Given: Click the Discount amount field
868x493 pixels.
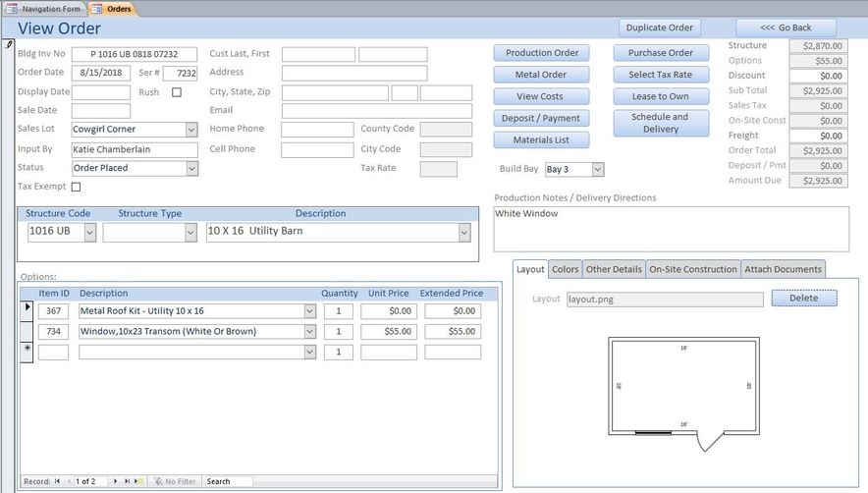Looking at the screenshot, I should click(x=818, y=76).
